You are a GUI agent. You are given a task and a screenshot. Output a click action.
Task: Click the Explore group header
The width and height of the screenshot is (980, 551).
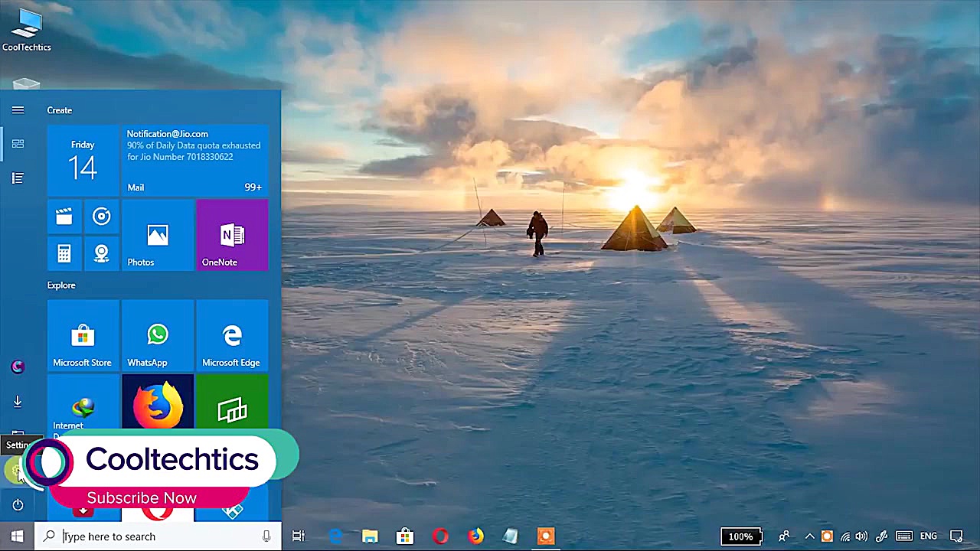click(x=61, y=285)
